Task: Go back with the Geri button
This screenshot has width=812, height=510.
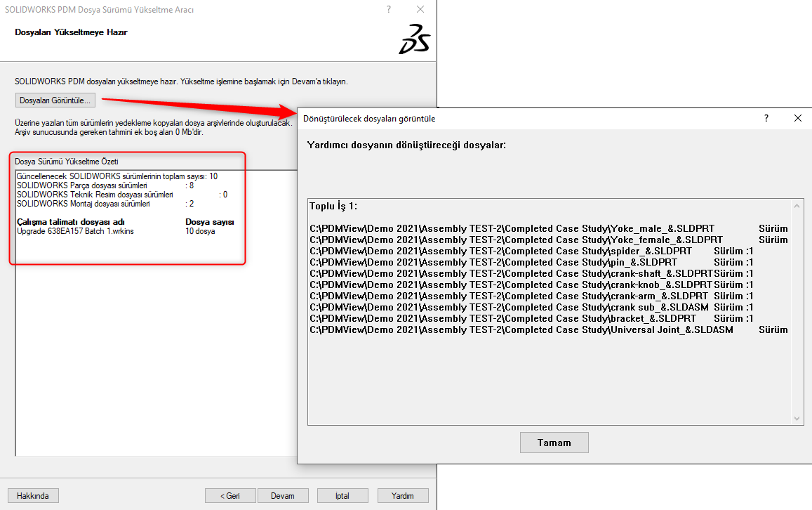Action: 230,496
